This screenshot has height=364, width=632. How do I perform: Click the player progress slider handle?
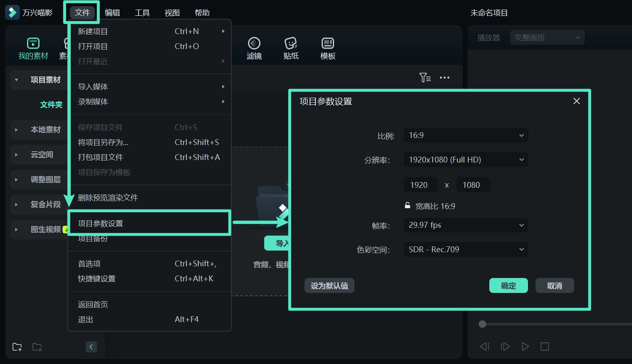click(482, 324)
